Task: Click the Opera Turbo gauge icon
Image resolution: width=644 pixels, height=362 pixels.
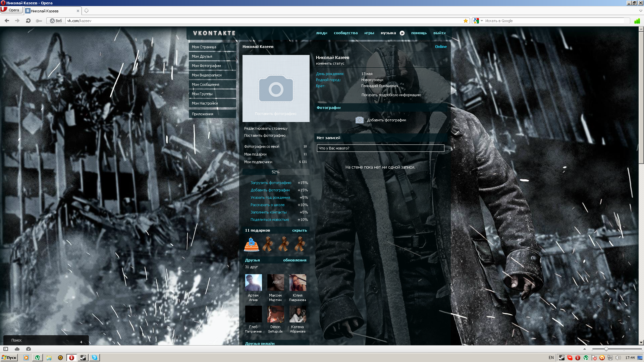Action: click(x=29, y=349)
